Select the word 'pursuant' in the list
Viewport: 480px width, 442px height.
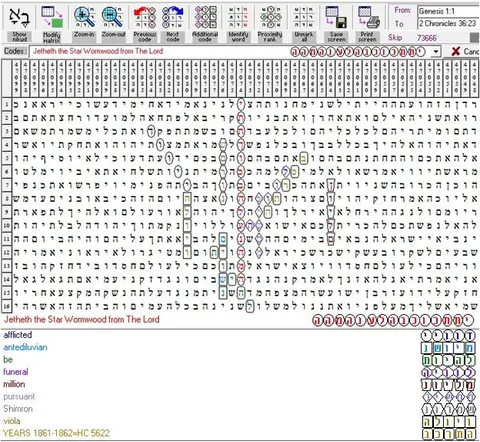coord(19,397)
